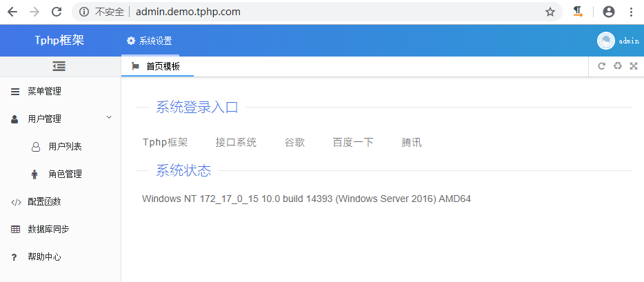This screenshot has height=282, width=644.
Task: Open 配置函数 in the sidebar
Action: (x=61, y=201)
